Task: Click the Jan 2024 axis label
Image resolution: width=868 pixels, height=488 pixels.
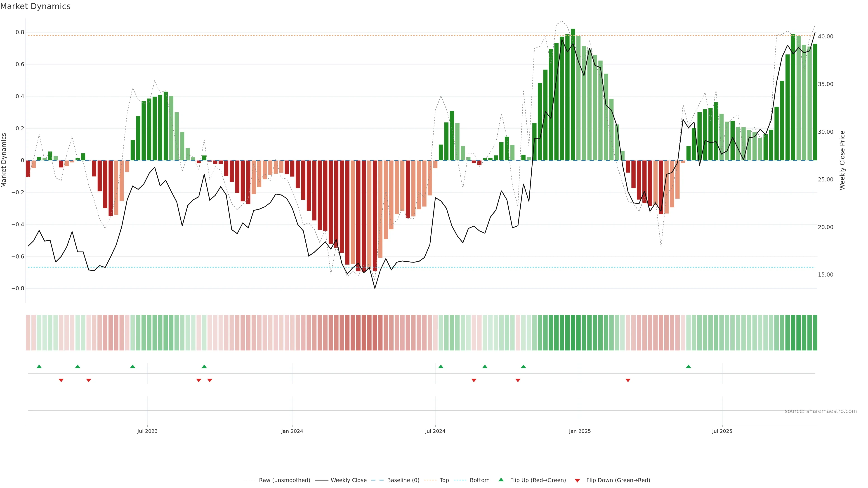Action: [x=292, y=431]
